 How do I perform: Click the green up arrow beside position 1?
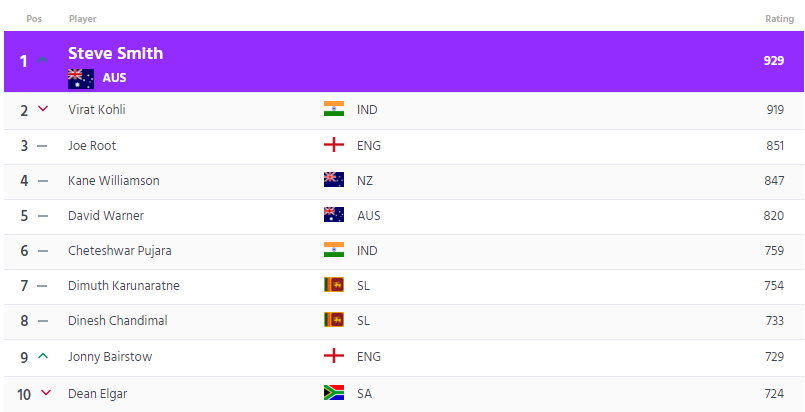pyautogui.click(x=43, y=60)
